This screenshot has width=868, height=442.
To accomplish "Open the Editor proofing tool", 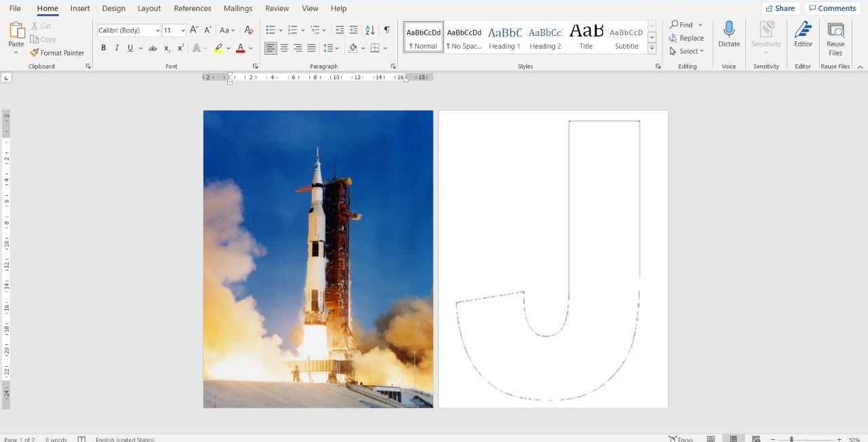I will pyautogui.click(x=803, y=34).
